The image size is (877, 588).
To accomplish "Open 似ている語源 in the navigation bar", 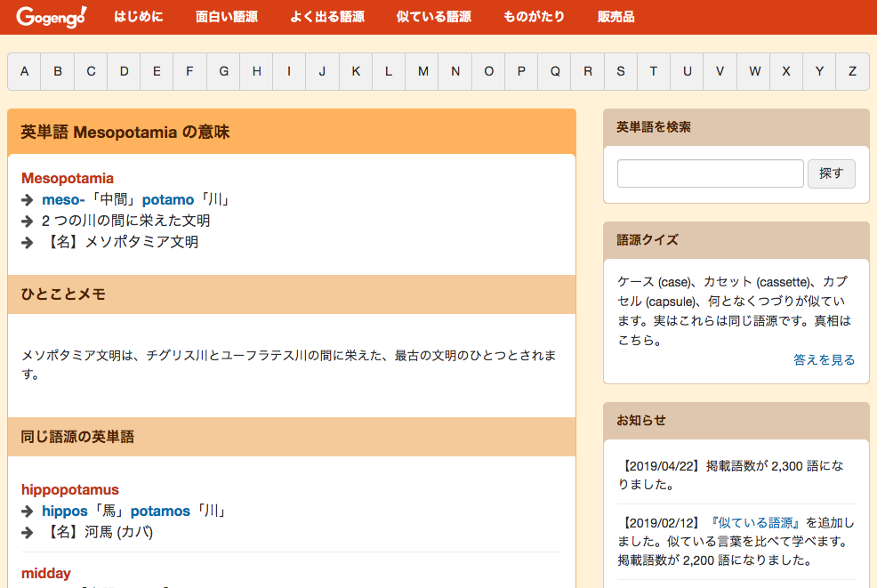I will (433, 17).
